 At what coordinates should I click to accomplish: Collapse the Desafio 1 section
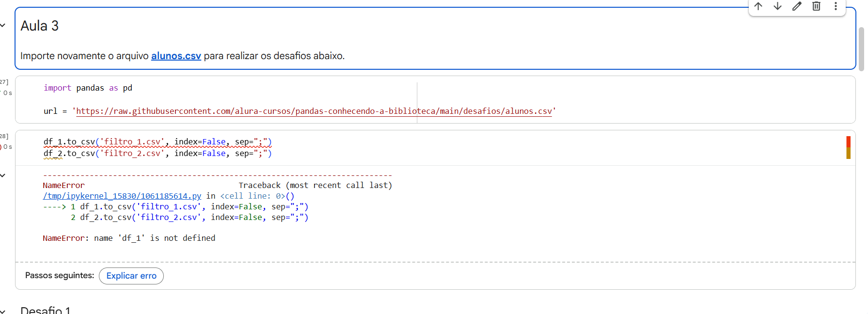tap(3, 311)
